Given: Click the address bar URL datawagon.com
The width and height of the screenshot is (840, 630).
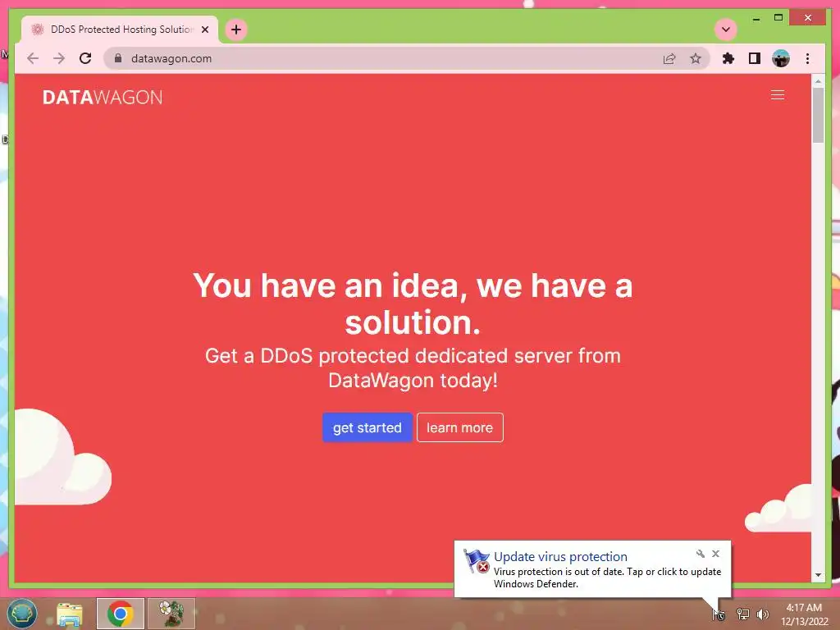Looking at the screenshot, I should click(x=171, y=58).
